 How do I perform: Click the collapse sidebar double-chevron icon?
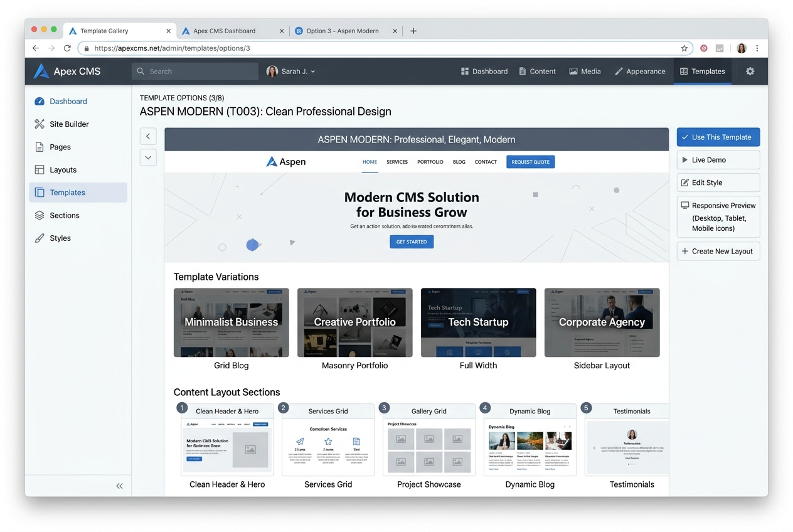pos(119,486)
